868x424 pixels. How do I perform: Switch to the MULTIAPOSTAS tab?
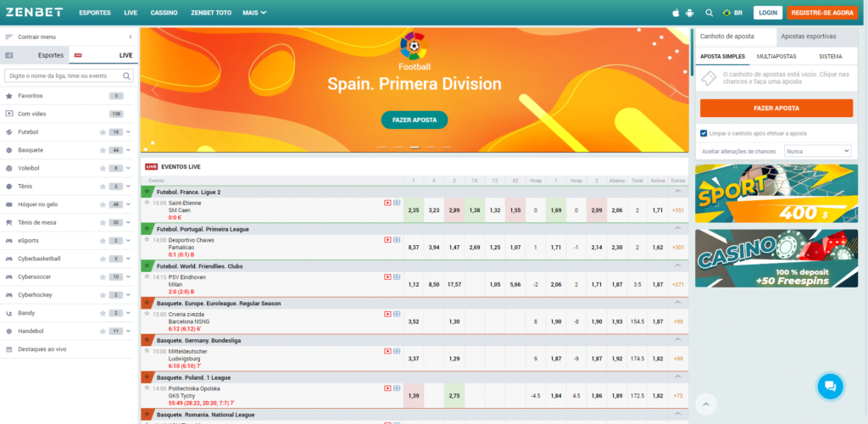click(x=776, y=56)
